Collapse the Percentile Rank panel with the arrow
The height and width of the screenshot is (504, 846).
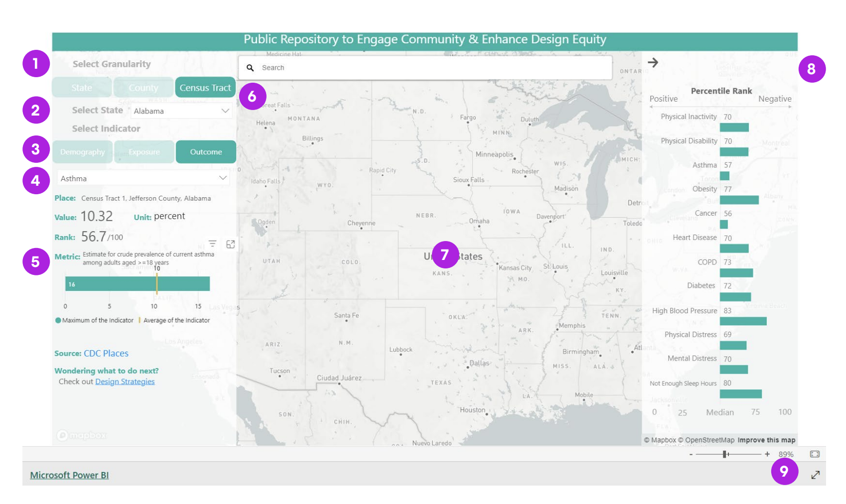pyautogui.click(x=653, y=62)
